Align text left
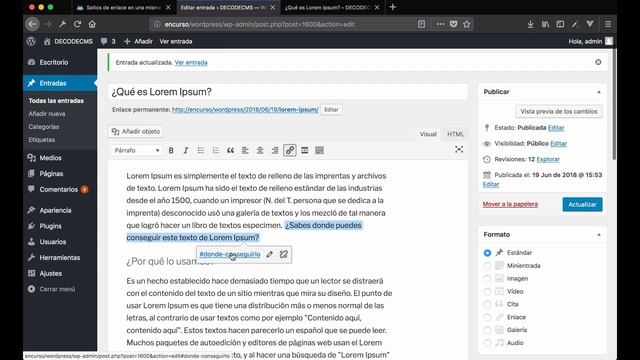The width and height of the screenshot is (640, 360). (245, 150)
